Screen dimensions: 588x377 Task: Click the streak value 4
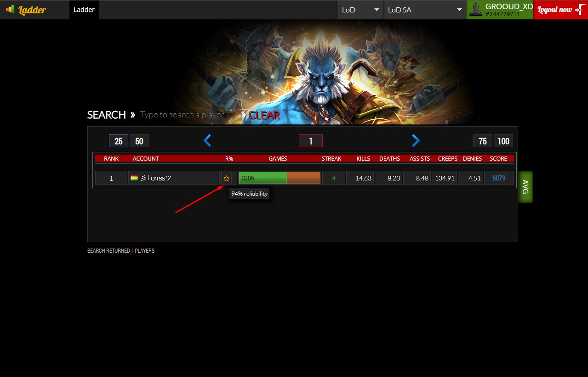coord(334,178)
